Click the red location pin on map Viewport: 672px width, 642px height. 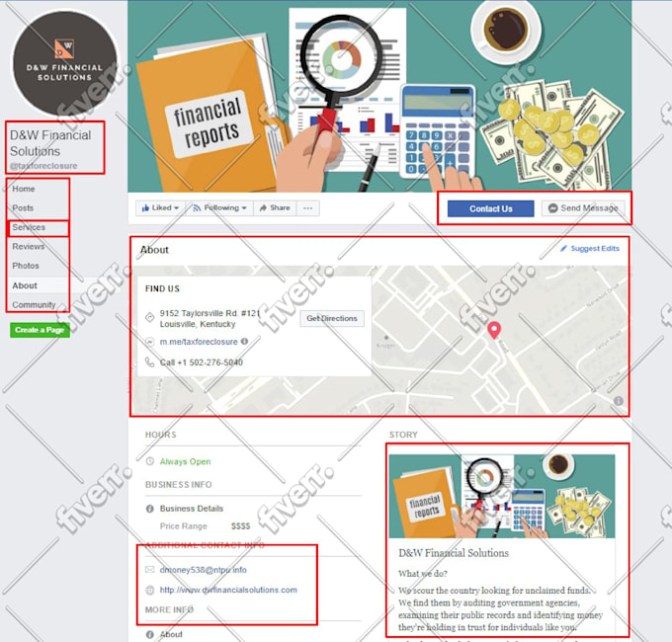click(x=494, y=330)
